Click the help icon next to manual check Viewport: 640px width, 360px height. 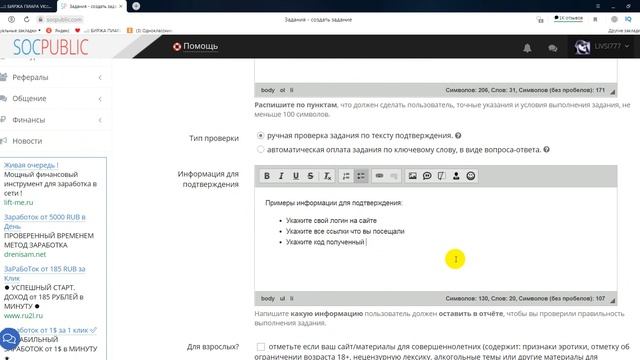click(x=458, y=136)
